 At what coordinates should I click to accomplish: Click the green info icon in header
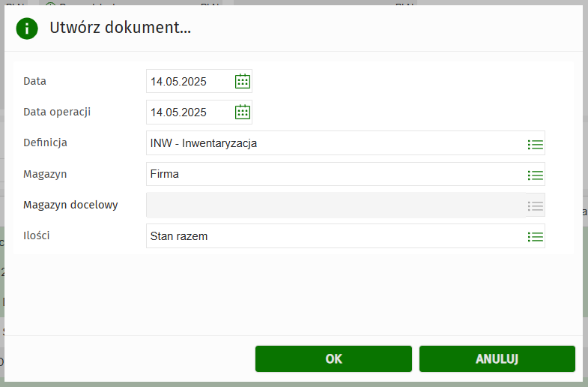coord(27,28)
